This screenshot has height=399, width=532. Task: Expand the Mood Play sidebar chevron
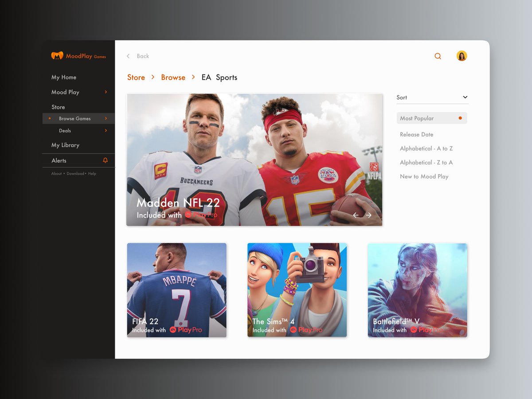coord(106,92)
